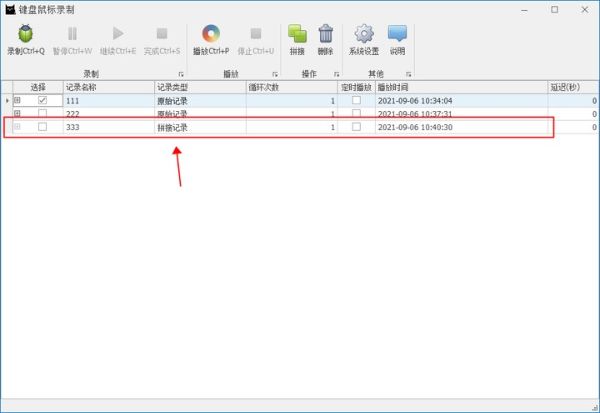
Task: Close the 键盘鼠标录制 window
Action: (x=585, y=10)
